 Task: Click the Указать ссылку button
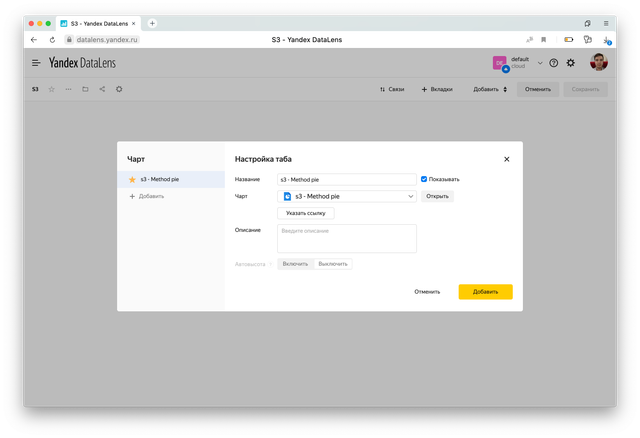pos(306,213)
